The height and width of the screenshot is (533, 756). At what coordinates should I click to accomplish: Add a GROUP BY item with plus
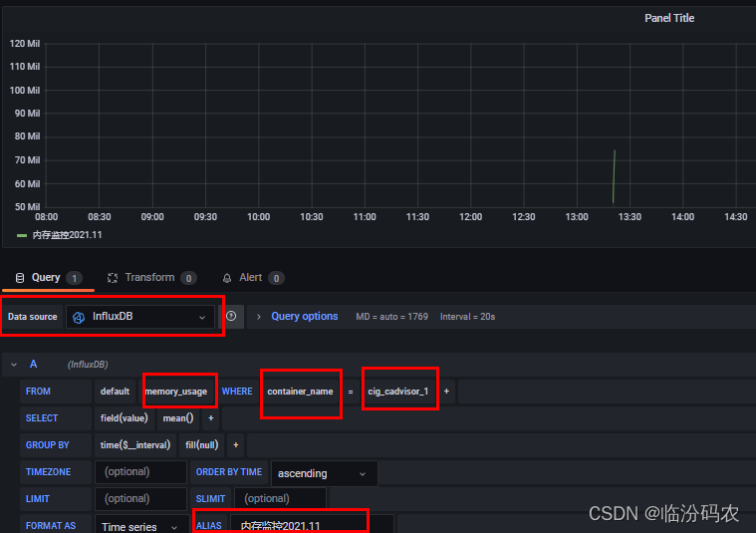coord(236,445)
